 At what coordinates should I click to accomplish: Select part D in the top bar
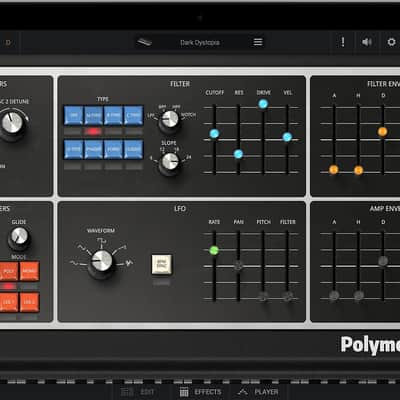tap(8, 42)
